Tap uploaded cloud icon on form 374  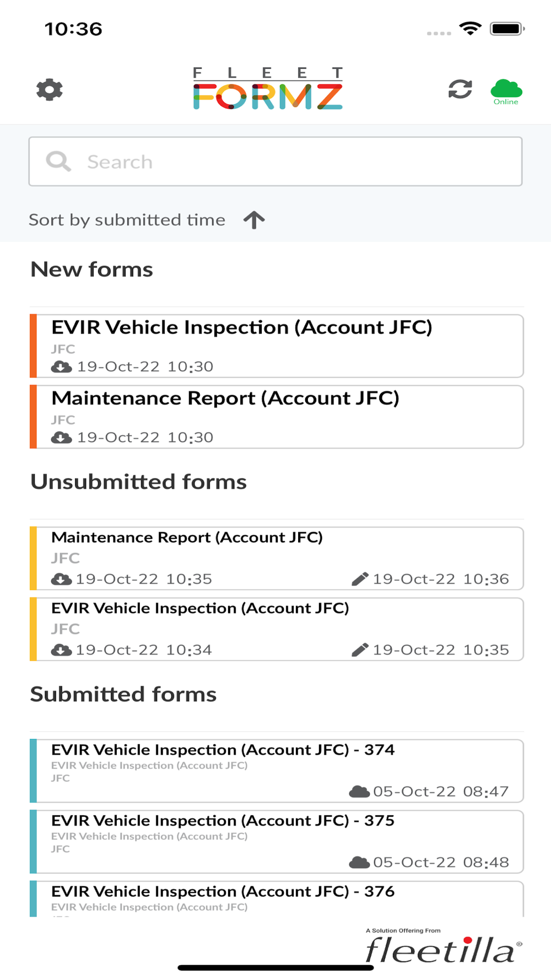click(359, 791)
